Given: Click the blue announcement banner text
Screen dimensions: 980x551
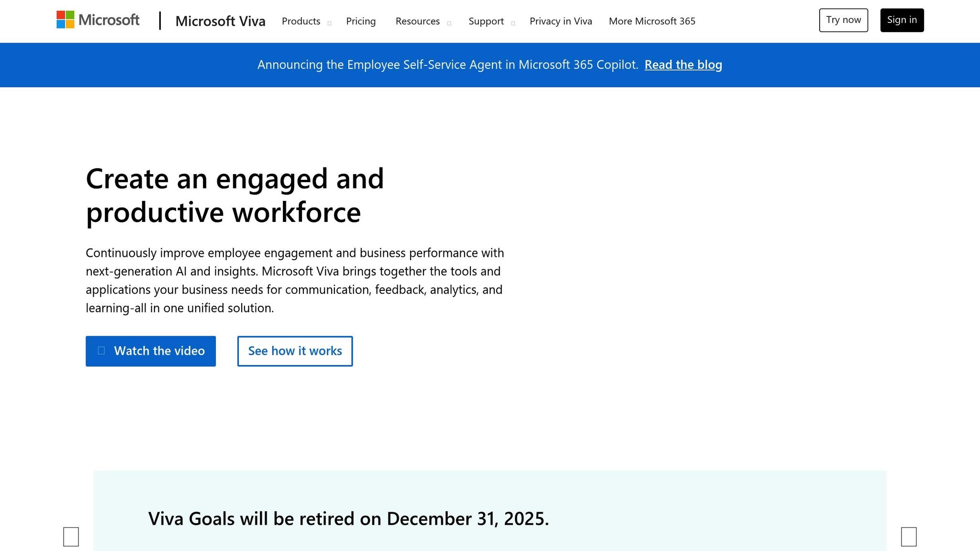Looking at the screenshot, I should 447,65.
